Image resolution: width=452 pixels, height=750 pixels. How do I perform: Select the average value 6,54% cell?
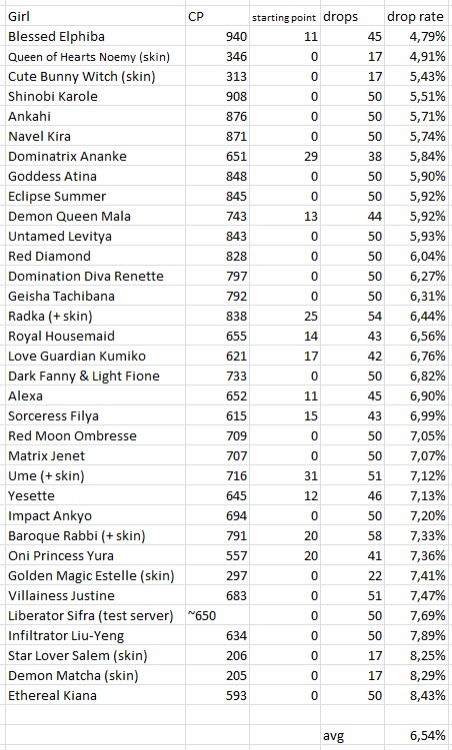[418, 736]
